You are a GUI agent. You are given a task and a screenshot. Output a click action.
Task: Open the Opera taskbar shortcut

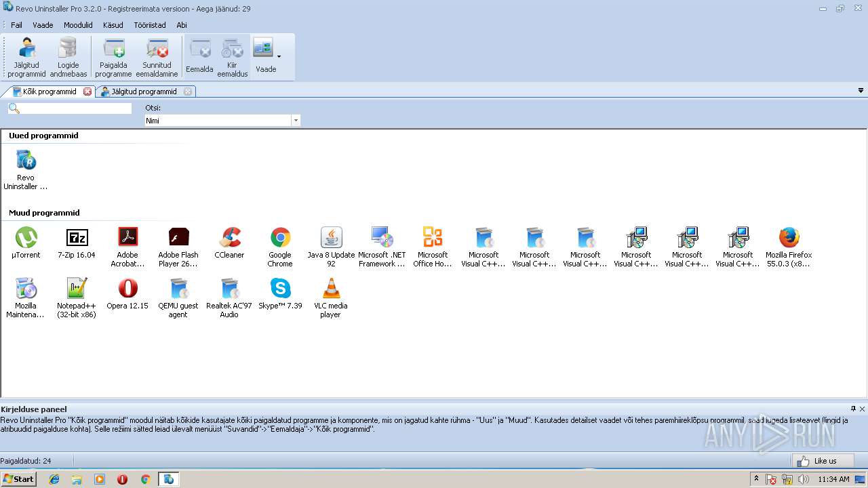click(x=122, y=479)
